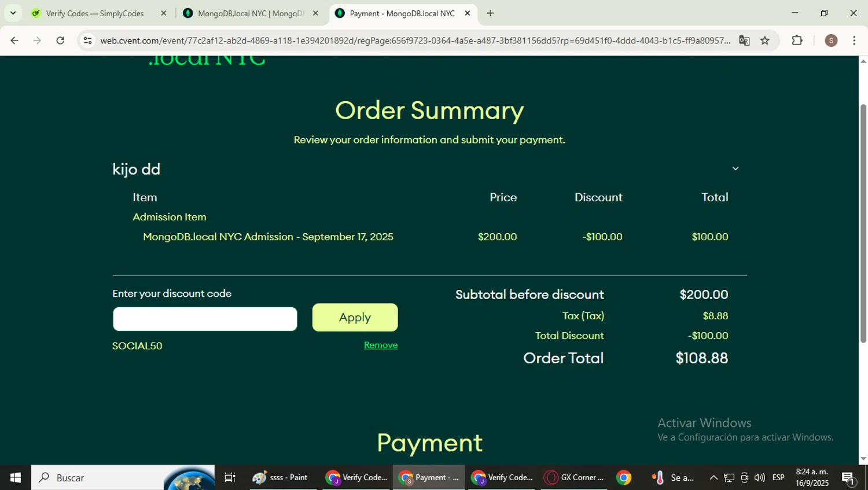Click the weather widget in taskbar
Viewport: 868px width, 490px height.
click(673, 477)
